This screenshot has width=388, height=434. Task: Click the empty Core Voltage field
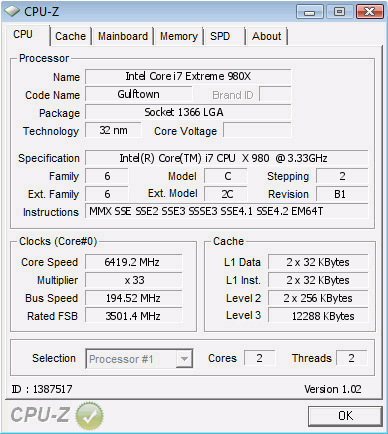coord(257,130)
